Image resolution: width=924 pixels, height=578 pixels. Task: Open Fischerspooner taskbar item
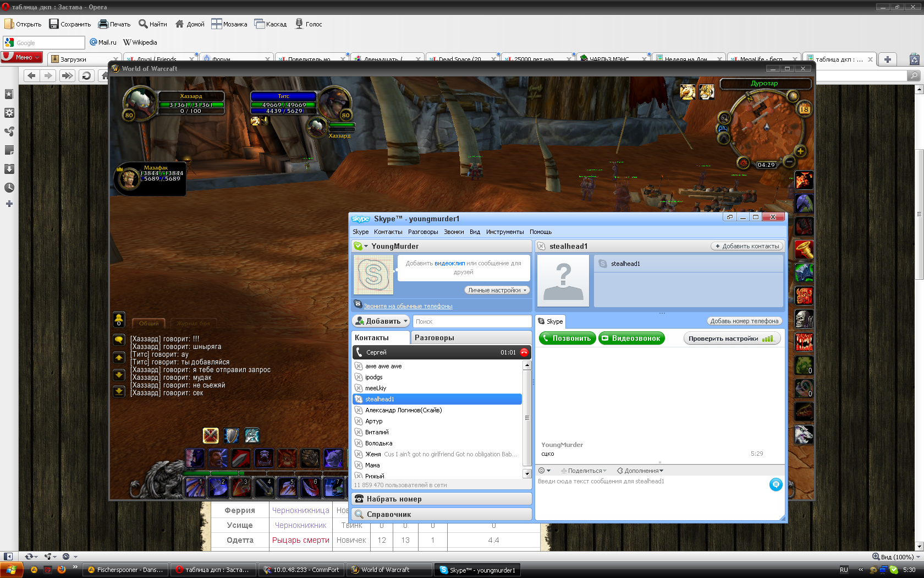126,570
